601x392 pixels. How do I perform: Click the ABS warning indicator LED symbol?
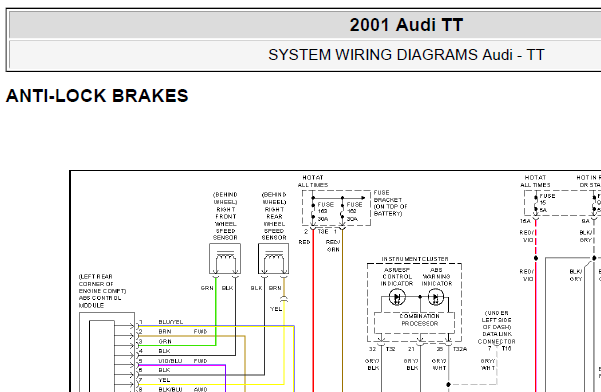tap(435, 297)
